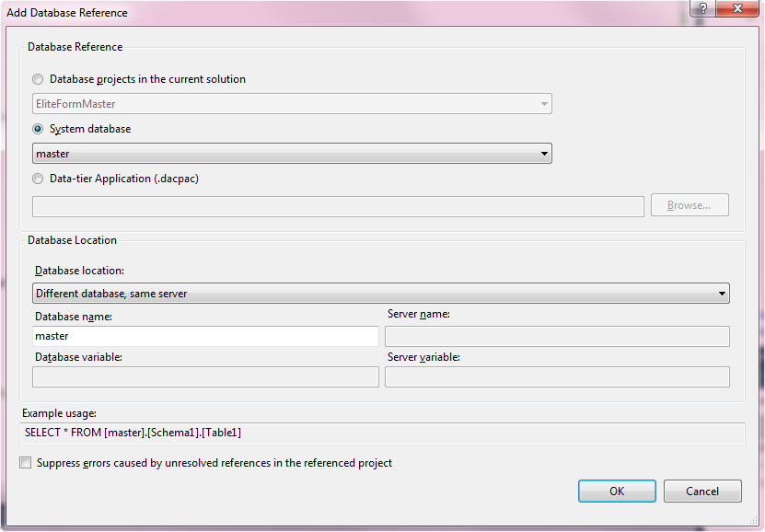
Task: Click the OK button
Action: coord(617,491)
